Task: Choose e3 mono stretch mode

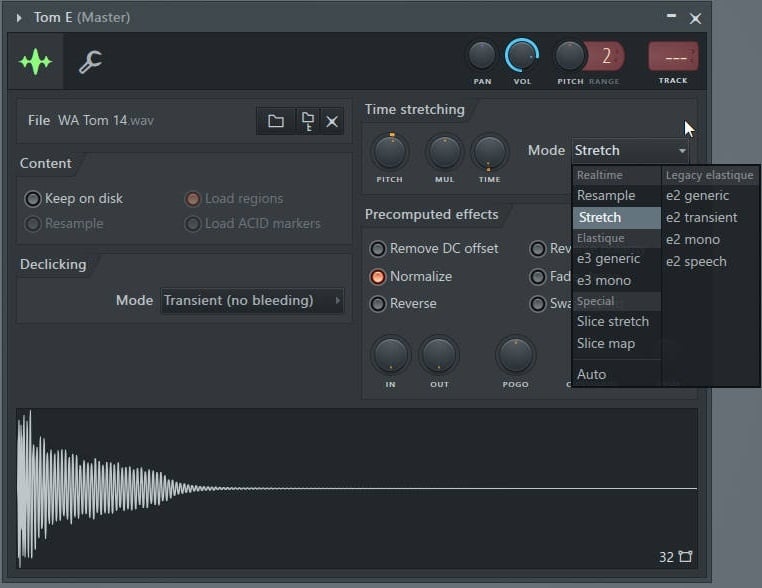Action: point(616,280)
